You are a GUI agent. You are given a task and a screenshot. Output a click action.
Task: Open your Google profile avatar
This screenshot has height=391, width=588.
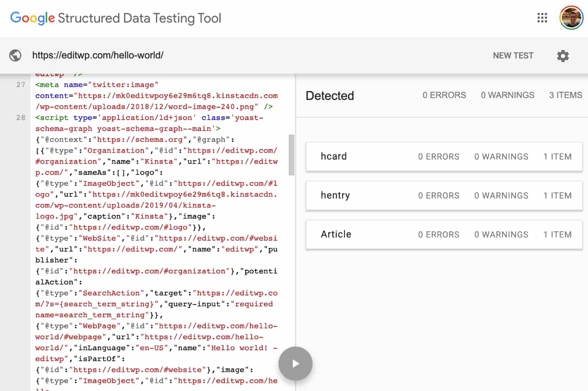[571, 17]
